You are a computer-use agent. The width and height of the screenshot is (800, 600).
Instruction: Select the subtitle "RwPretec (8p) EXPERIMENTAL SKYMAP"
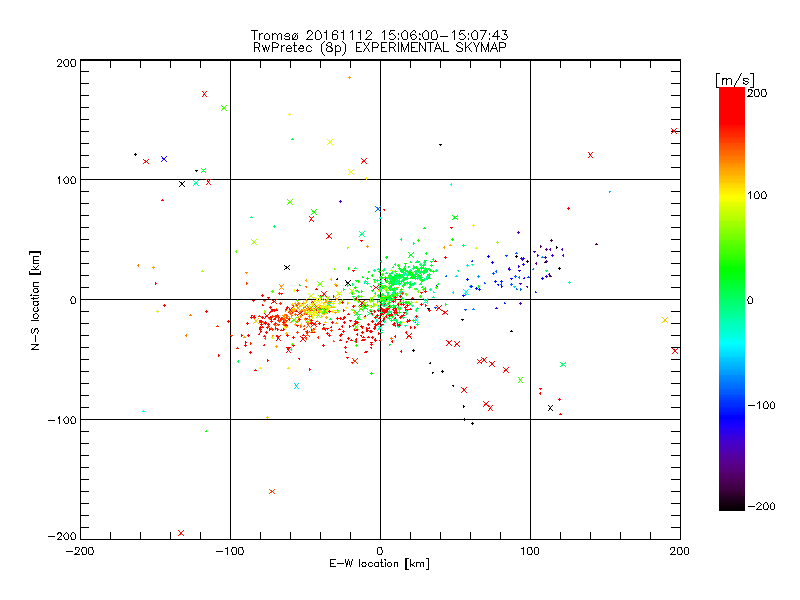pos(380,48)
